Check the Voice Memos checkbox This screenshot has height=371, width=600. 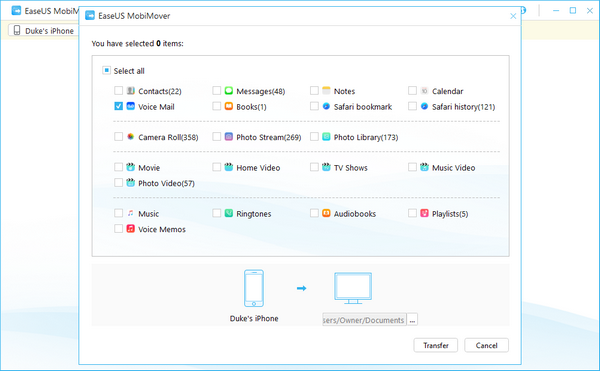pos(118,229)
